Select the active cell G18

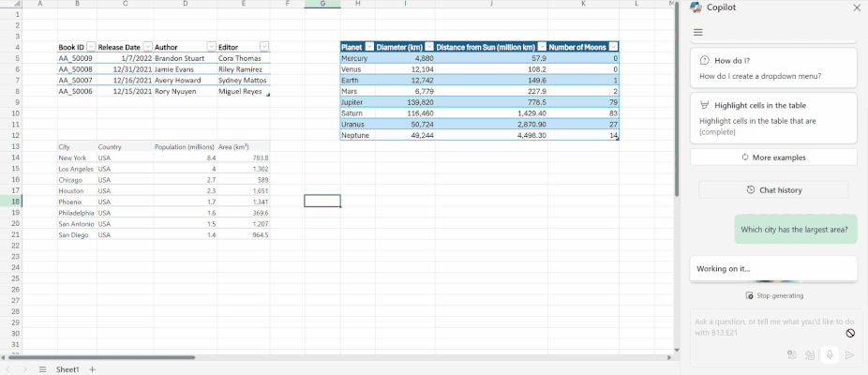coord(322,201)
